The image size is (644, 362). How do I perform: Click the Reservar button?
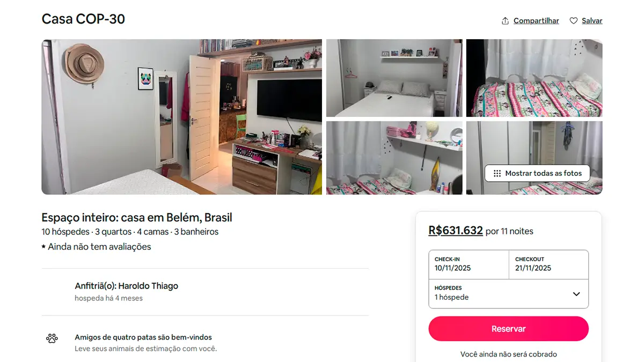tap(508, 329)
